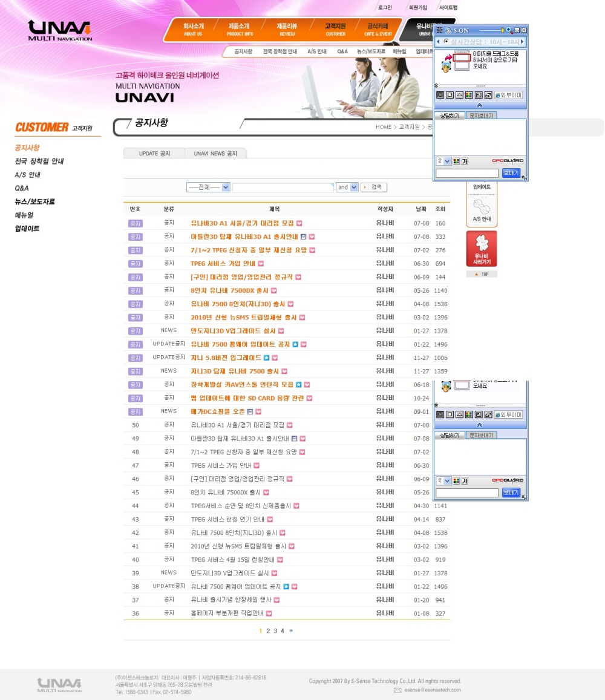605x700 pixels.
Task: Click the A/S 안내 wrench icon
Action: [482, 209]
